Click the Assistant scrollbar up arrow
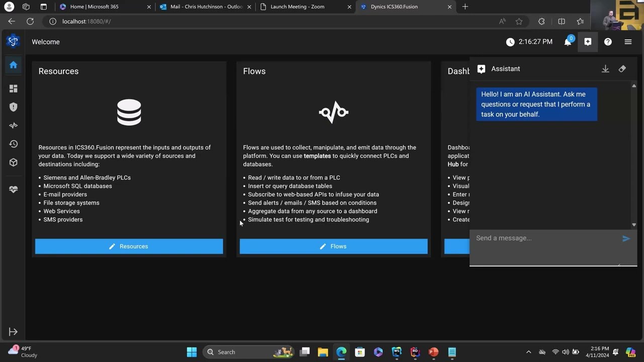644x362 pixels. (634, 86)
